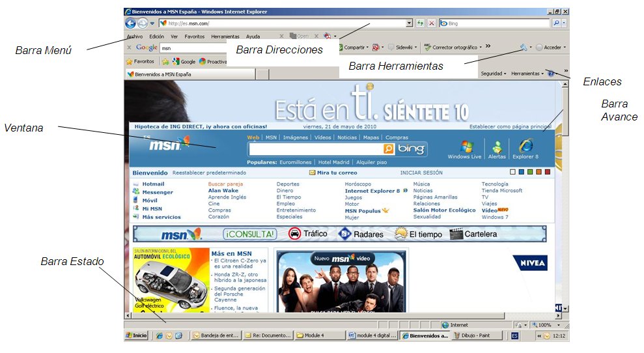Select the blue color theme swatch
The image size is (644, 353).
tap(521, 172)
